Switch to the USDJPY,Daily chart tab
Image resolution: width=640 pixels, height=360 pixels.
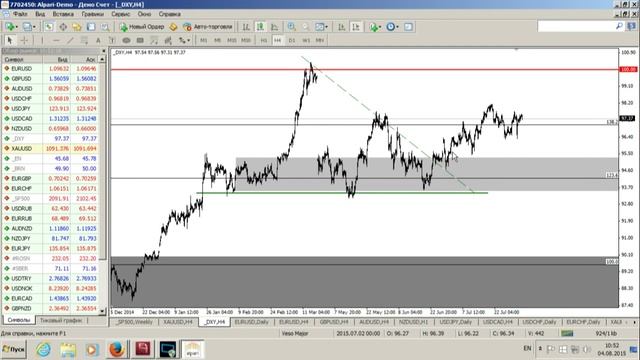[456, 322]
